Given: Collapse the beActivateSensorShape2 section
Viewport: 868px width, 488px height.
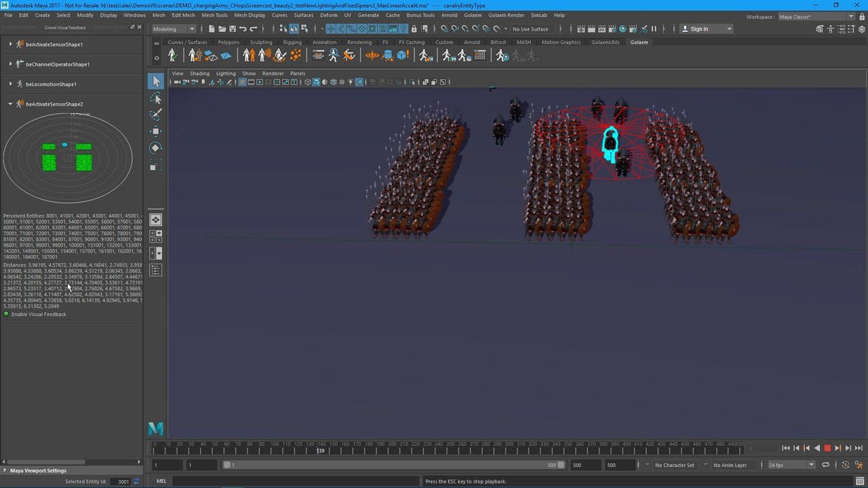Looking at the screenshot, I should pos(11,104).
